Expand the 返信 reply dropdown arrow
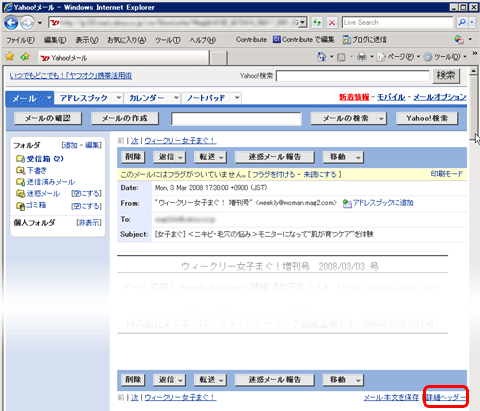This screenshot has width=480, height=411. click(x=180, y=157)
